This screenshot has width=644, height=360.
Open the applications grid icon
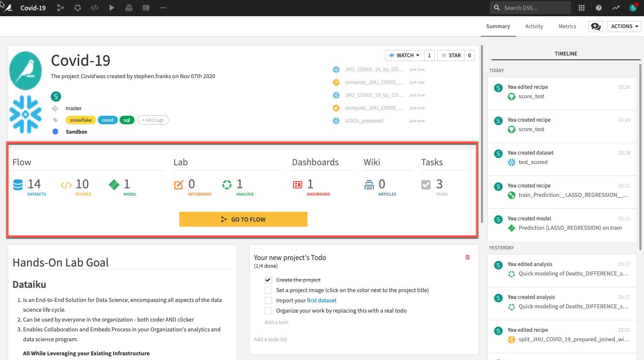[582, 8]
